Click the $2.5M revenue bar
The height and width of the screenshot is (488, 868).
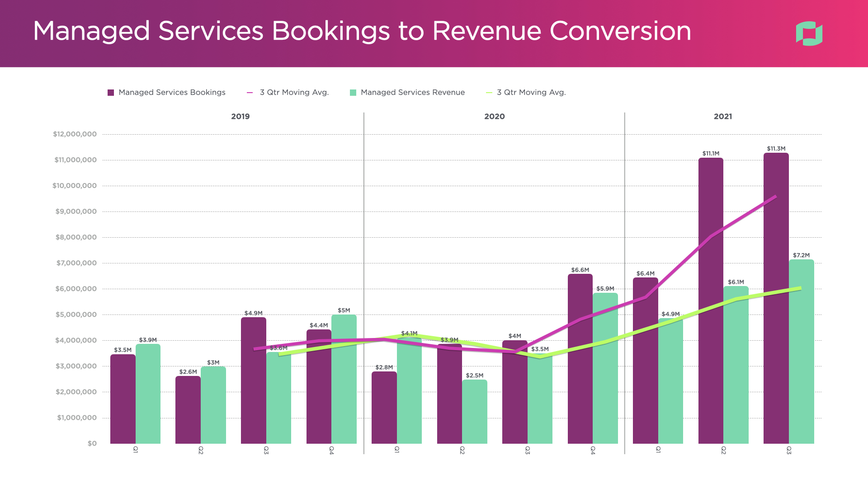coord(475,411)
